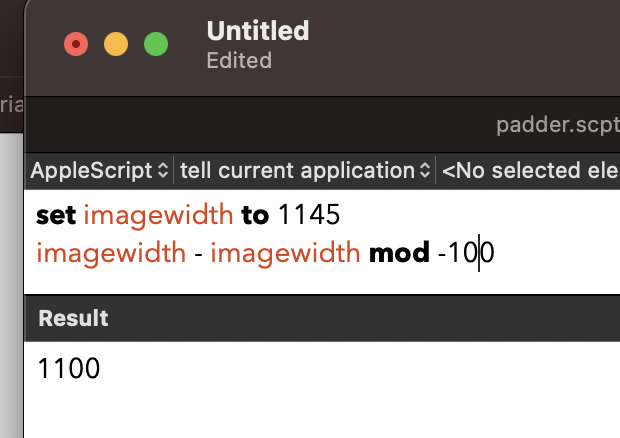Close the Untitled script window
The image size is (620, 438).
coord(75,44)
